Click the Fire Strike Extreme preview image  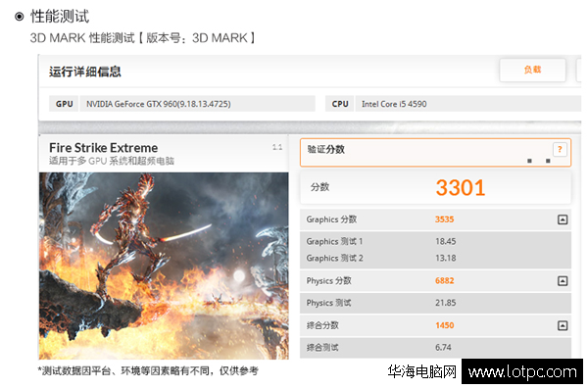coord(164,266)
